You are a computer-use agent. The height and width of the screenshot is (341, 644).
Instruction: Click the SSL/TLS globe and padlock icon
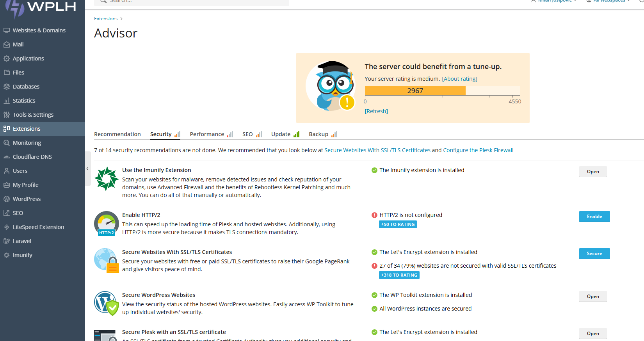tap(107, 261)
